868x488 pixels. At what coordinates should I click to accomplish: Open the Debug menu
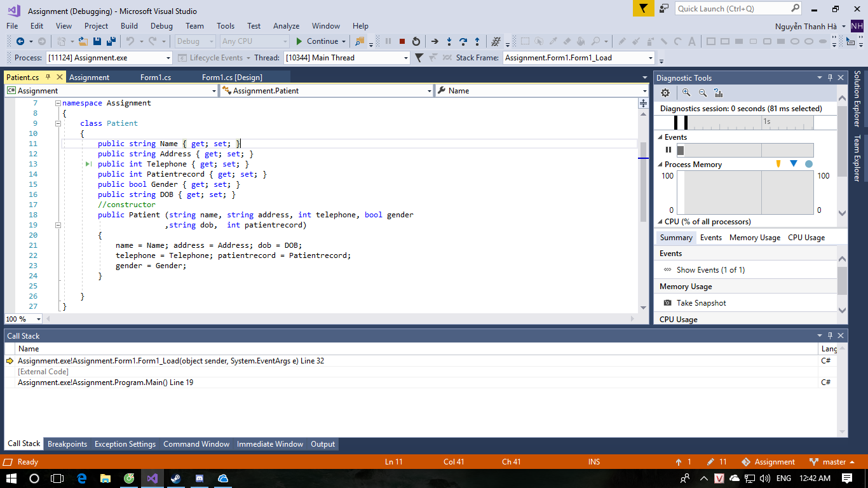pyautogui.click(x=161, y=26)
